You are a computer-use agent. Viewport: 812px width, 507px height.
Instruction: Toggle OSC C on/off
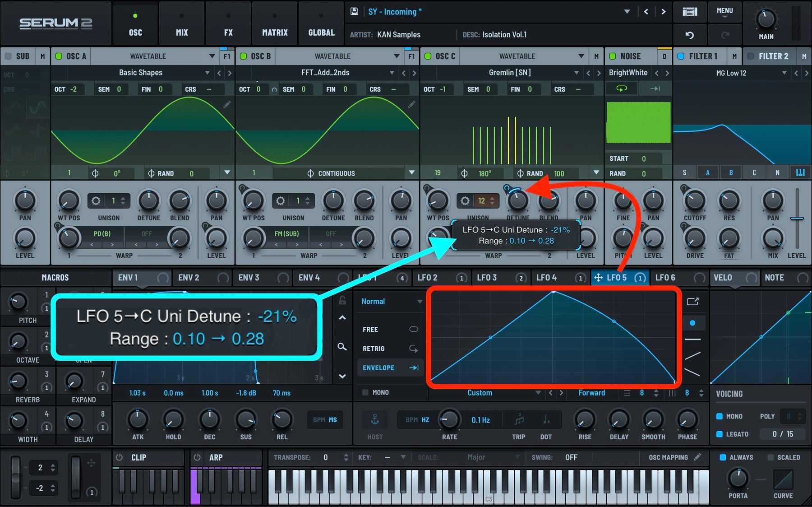coord(428,56)
